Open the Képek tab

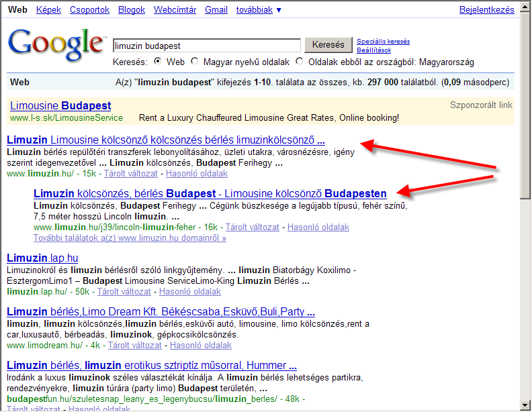point(48,10)
